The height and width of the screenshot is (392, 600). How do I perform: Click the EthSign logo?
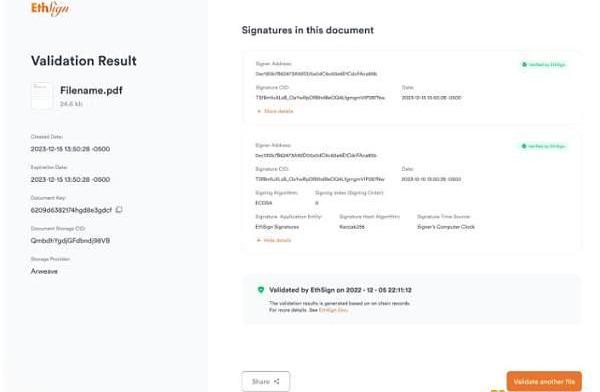pyautogui.click(x=50, y=8)
